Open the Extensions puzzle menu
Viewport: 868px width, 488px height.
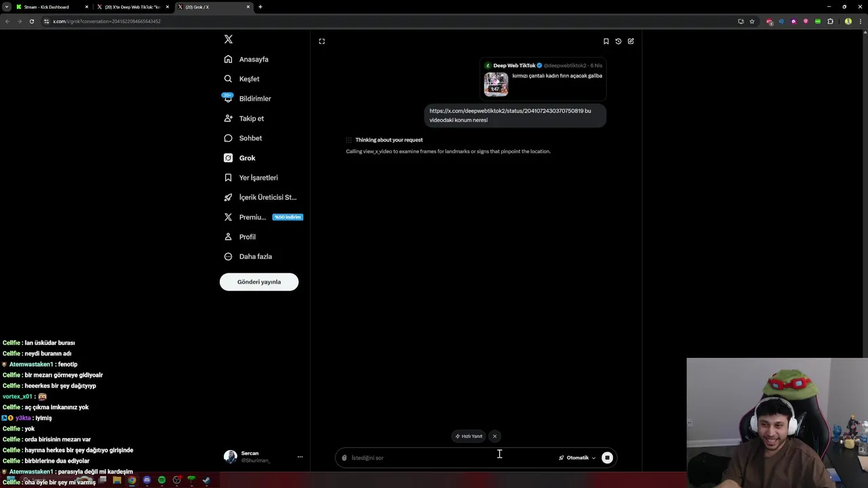(x=830, y=21)
